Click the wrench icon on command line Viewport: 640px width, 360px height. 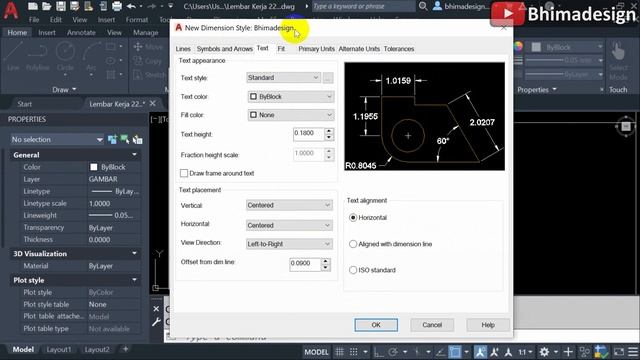[156, 322]
